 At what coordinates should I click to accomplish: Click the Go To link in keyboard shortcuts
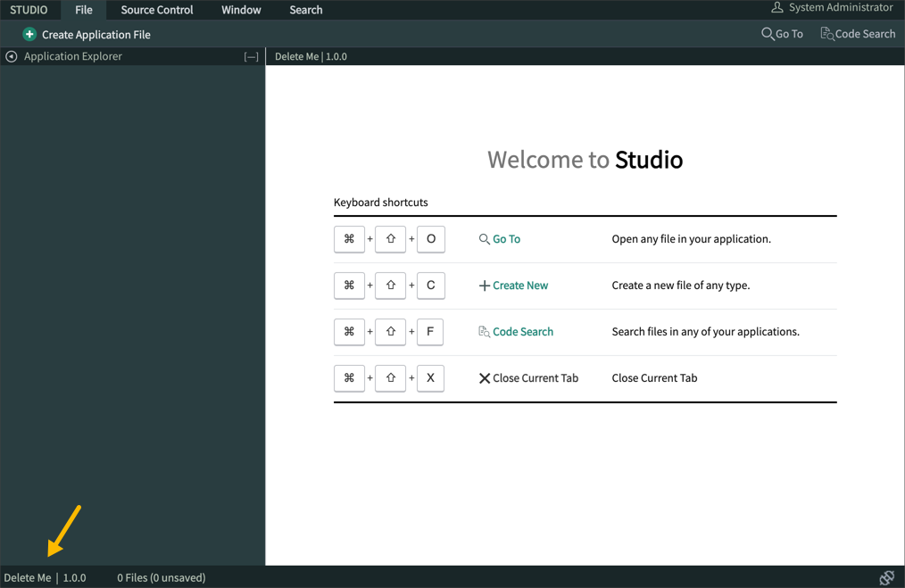point(507,238)
